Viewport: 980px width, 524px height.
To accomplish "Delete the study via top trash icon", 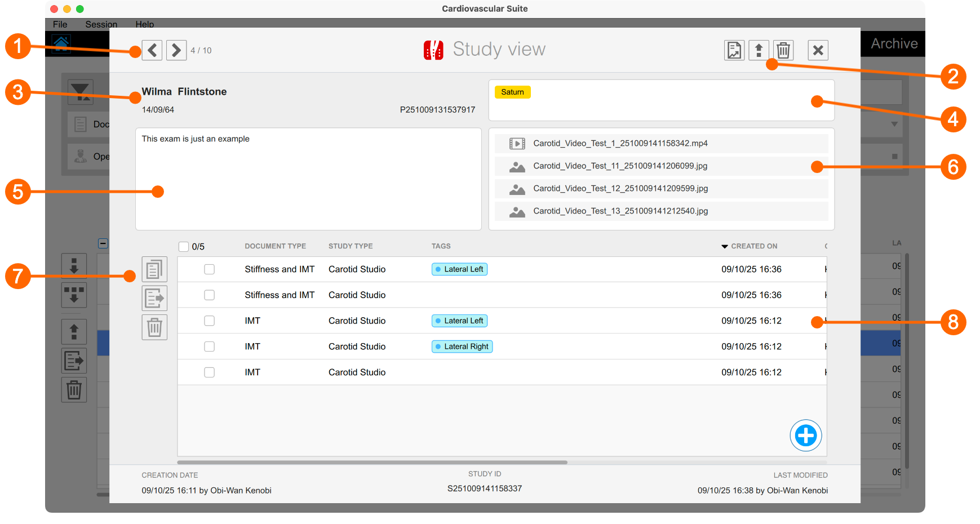I will [783, 50].
